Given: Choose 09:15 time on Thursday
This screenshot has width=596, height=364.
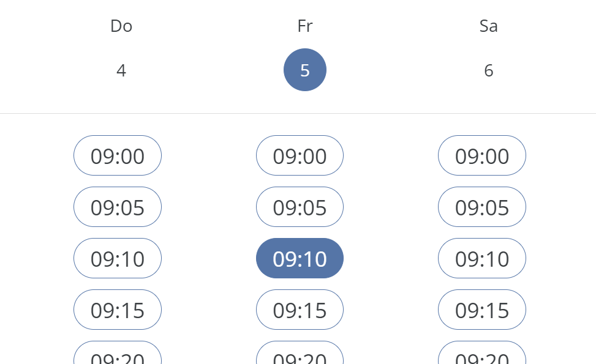Looking at the screenshot, I should point(118,310).
